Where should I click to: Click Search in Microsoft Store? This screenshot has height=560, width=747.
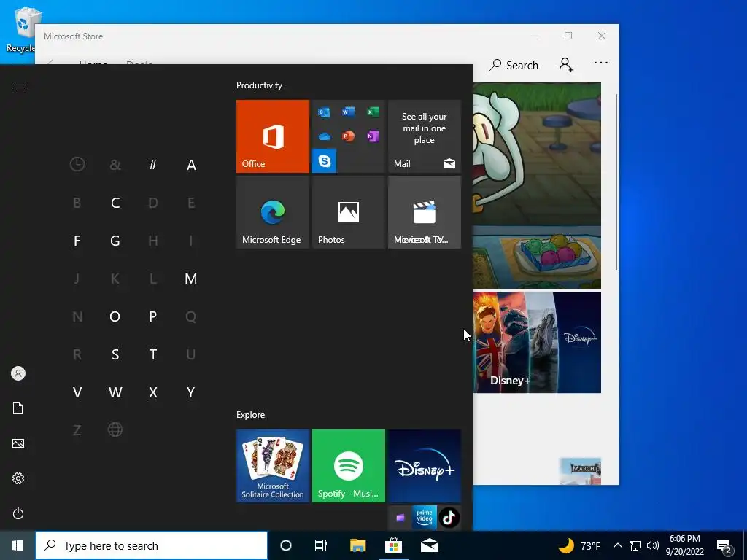coord(514,65)
